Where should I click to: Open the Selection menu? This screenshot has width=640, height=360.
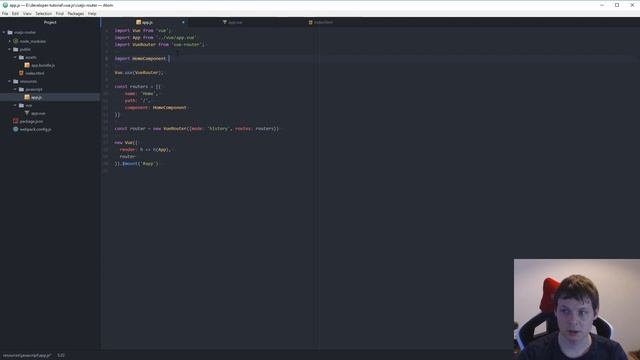pyautogui.click(x=43, y=13)
